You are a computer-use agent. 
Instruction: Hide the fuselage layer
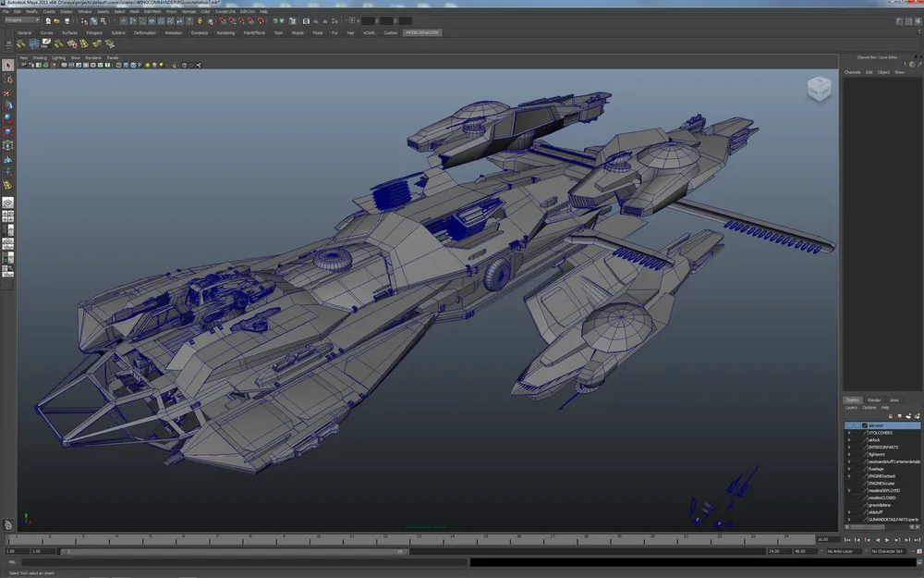[849, 469]
